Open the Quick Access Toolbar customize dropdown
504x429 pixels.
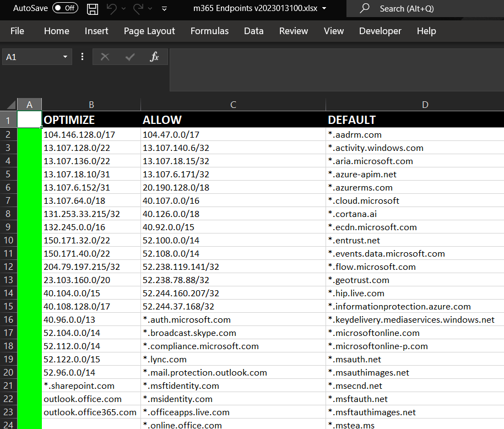(164, 9)
